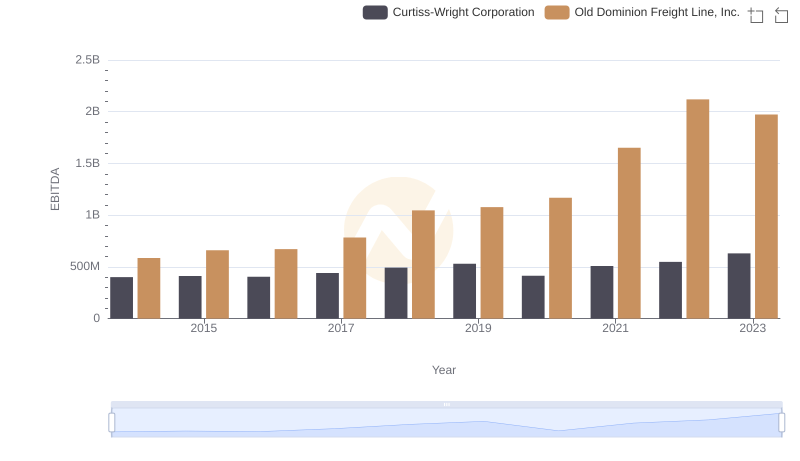Click the Curtiss-Wright bar for 2019

tap(464, 291)
